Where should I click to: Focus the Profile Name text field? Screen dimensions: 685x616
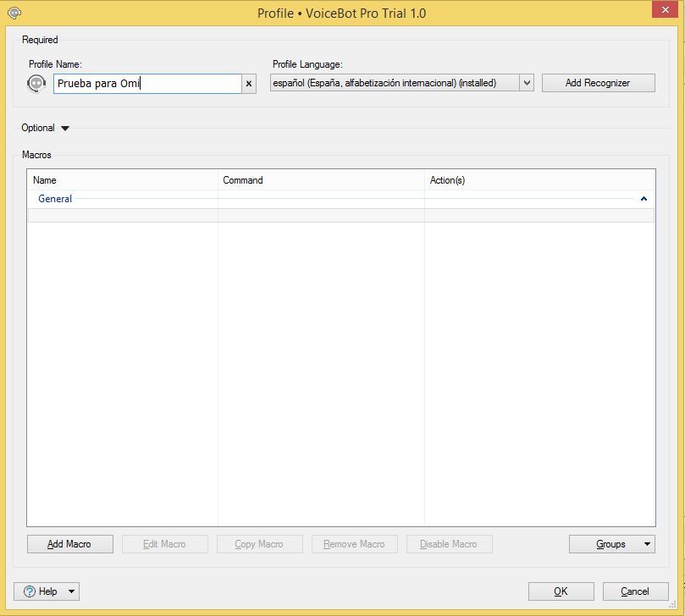click(x=147, y=84)
